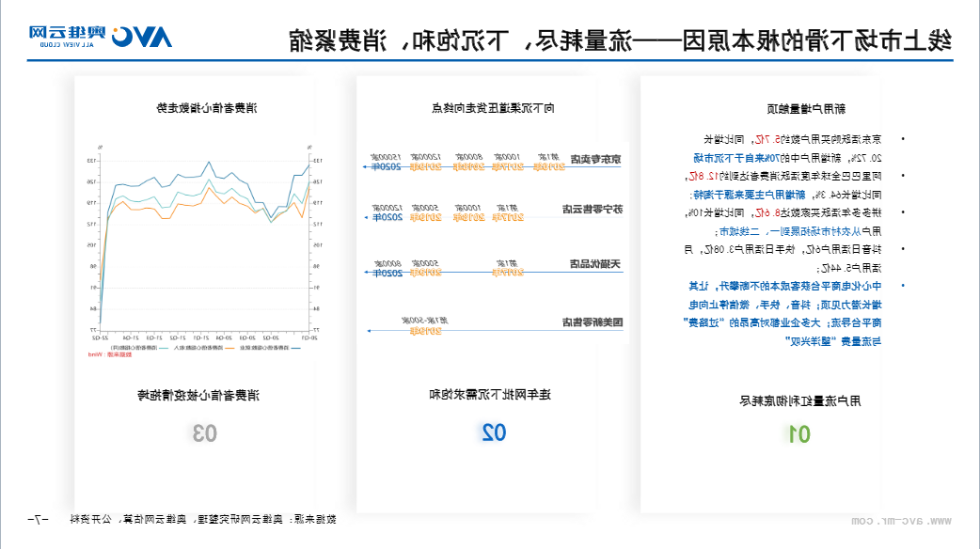
Task: Click the orange legend line marker
Action: 229,348
